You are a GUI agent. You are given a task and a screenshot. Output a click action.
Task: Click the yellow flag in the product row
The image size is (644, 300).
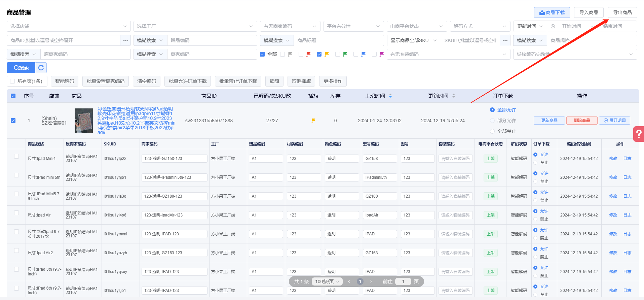pos(313,121)
